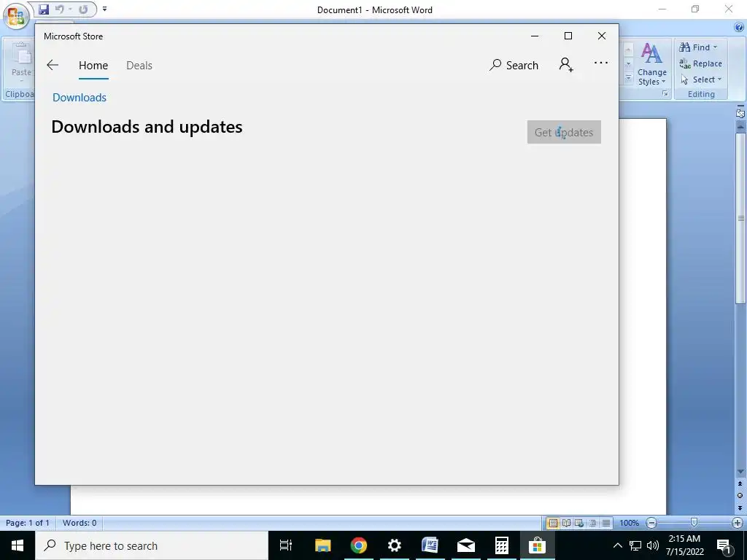Switch to Outline view
This screenshot has width=747, height=560.
(x=592, y=523)
